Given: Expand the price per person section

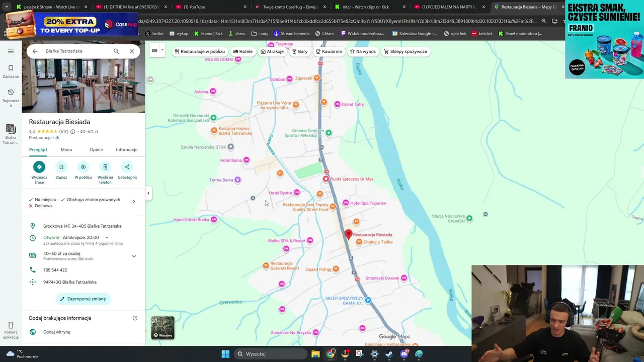Looking at the screenshot, I should pos(134,256).
